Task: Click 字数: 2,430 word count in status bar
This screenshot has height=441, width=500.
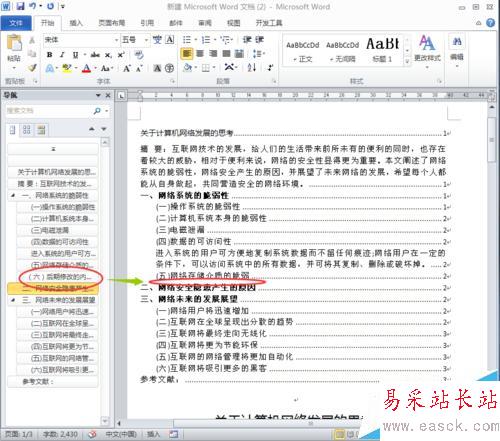Action: [60, 434]
